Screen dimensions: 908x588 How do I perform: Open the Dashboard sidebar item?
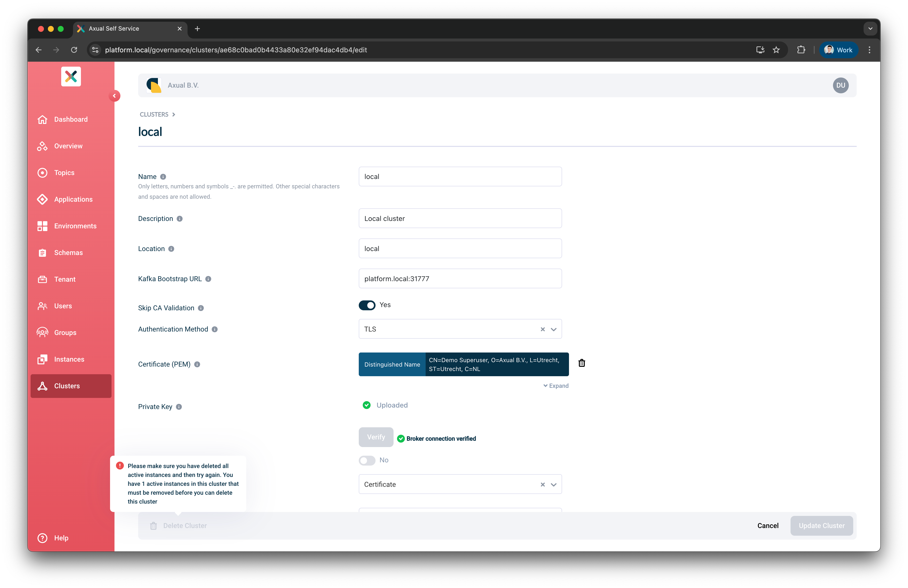coord(71,119)
